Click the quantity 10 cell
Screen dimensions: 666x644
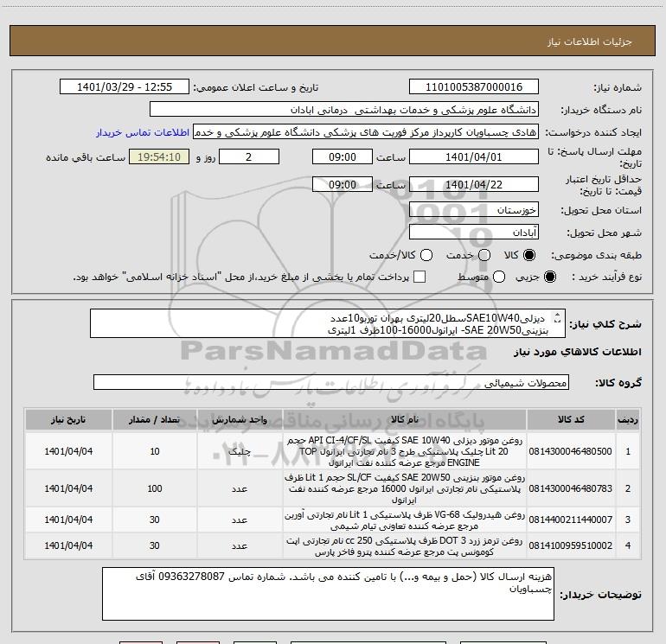point(155,451)
